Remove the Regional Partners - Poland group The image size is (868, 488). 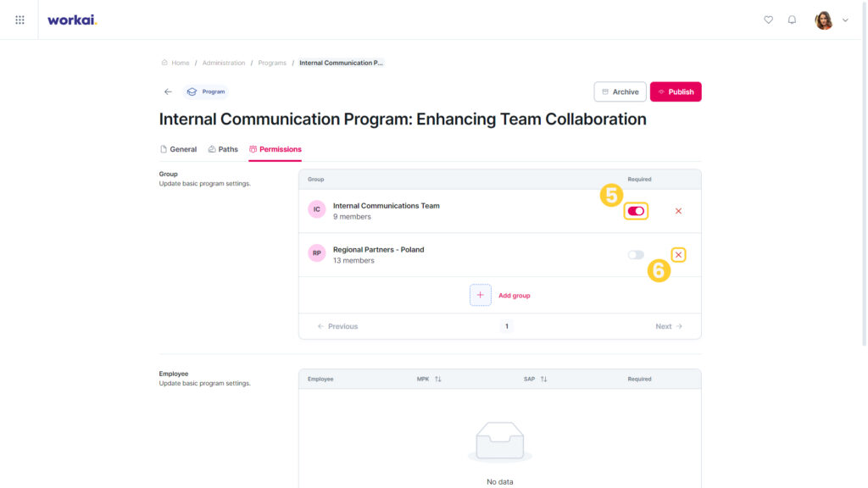[678, 255]
